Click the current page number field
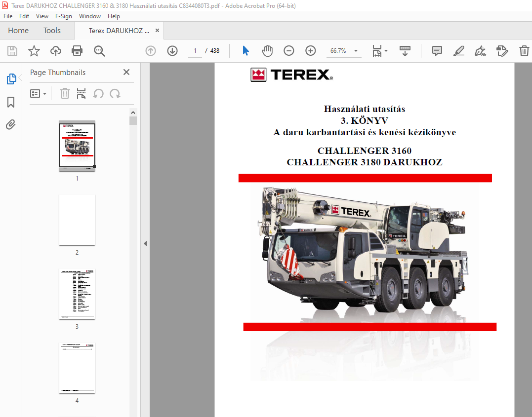 click(x=195, y=51)
